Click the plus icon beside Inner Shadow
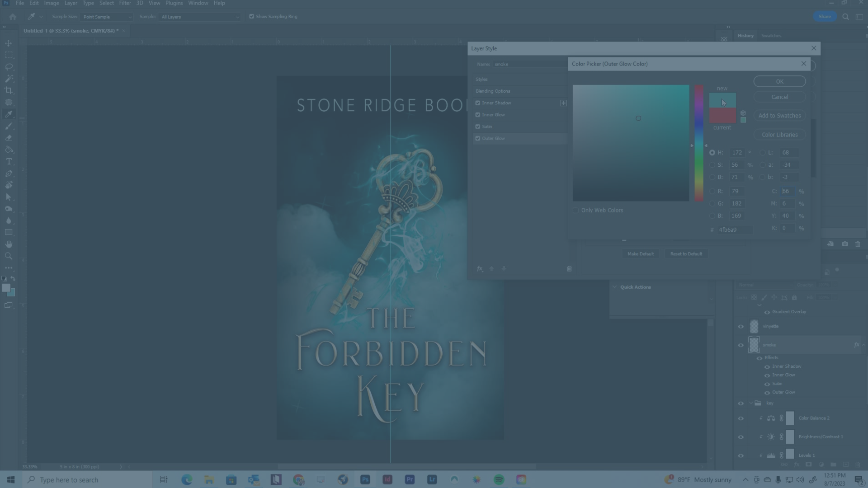Image resolution: width=868 pixels, height=488 pixels. coord(563,103)
